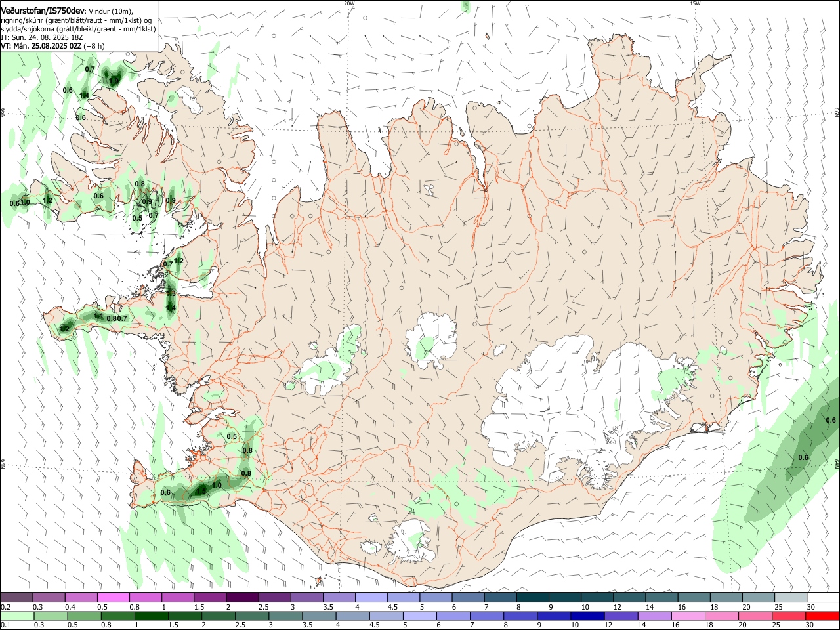Pick the grey-teal 18–20 snow swatch
The height and width of the screenshot is (630, 840).
click(726, 597)
